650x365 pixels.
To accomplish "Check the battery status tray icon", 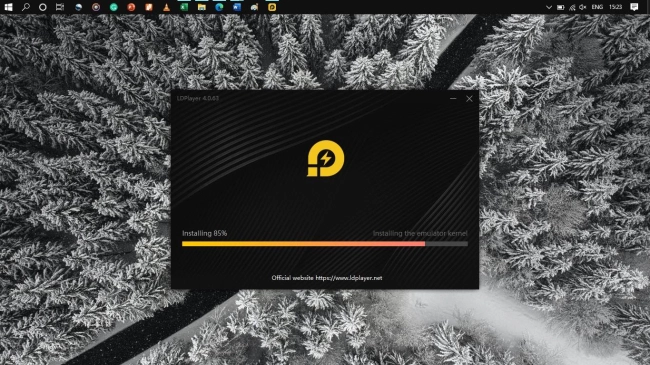I will pyautogui.click(x=561, y=7).
